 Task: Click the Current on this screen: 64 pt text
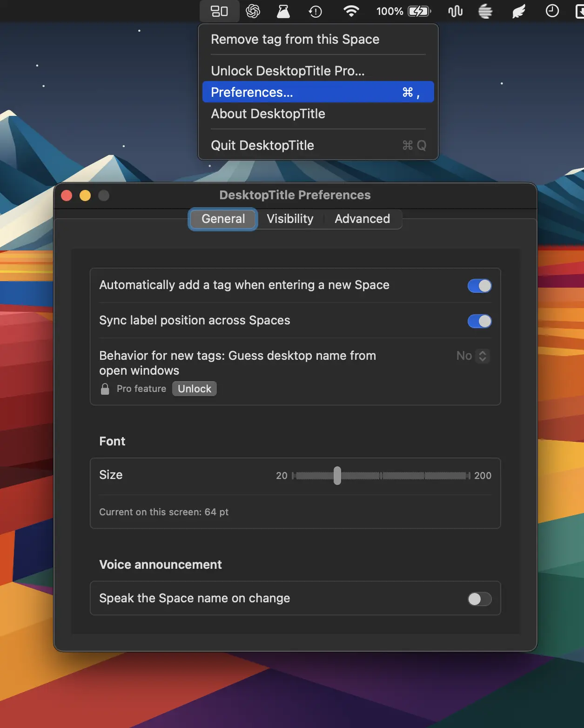[x=164, y=512]
